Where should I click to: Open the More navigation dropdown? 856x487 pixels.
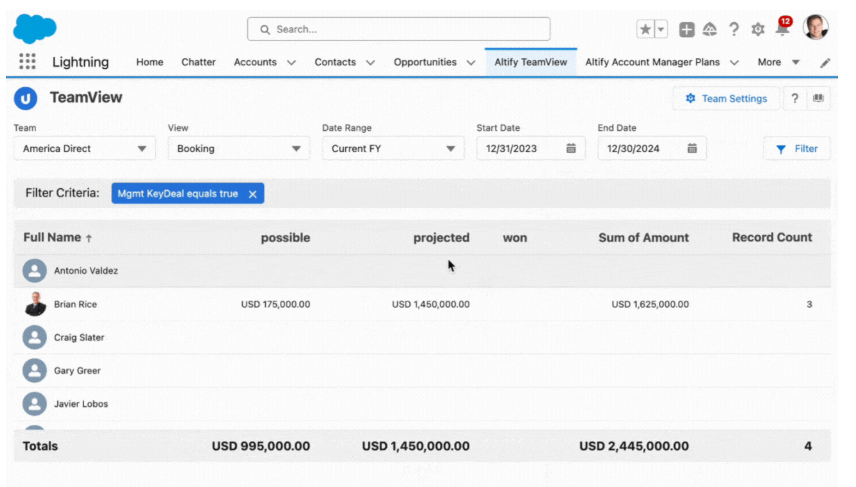(778, 62)
